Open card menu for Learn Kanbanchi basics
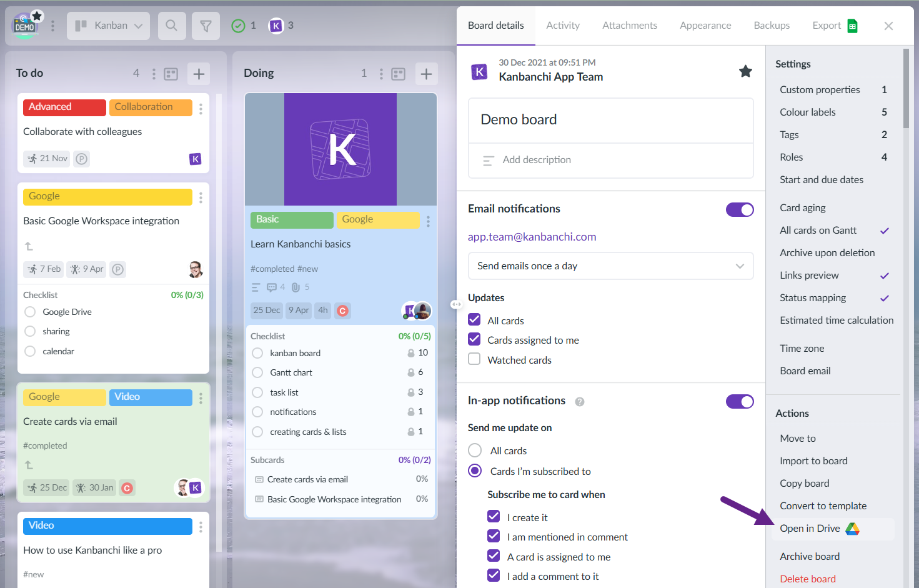919x588 pixels. pyautogui.click(x=428, y=221)
